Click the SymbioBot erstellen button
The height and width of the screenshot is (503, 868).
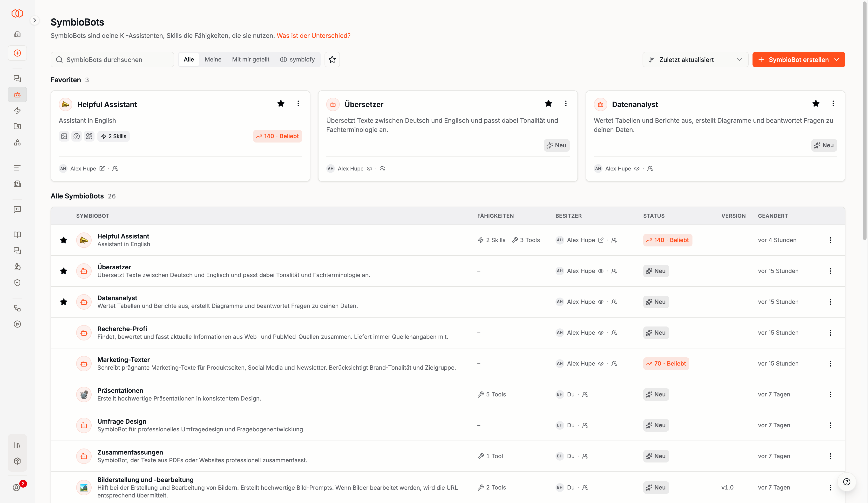click(798, 60)
